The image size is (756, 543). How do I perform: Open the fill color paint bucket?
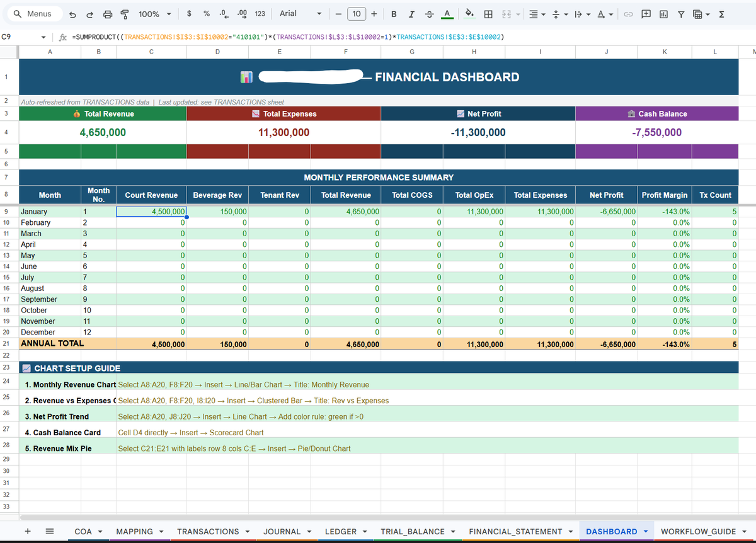(x=469, y=14)
